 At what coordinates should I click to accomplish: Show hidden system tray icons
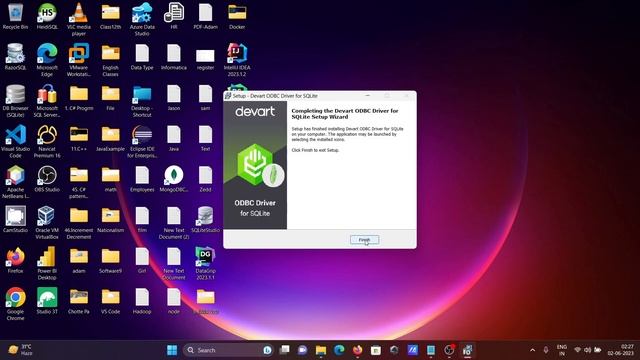click(x=532, y=350)
